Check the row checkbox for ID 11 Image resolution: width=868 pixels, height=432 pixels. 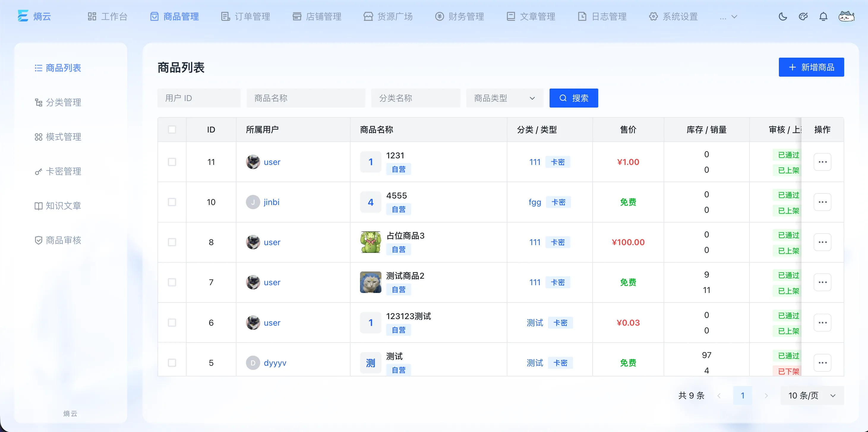pos(172,162)
